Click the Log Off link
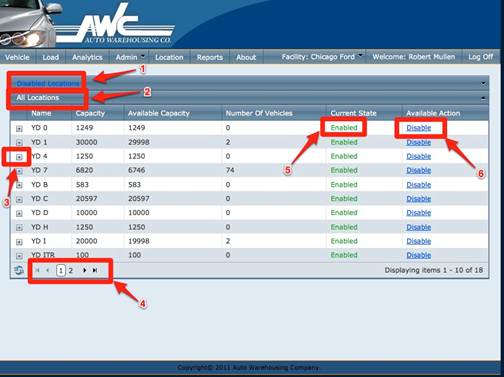The width and height of the screenshot is (504, 377). click(x=480, y=57)
